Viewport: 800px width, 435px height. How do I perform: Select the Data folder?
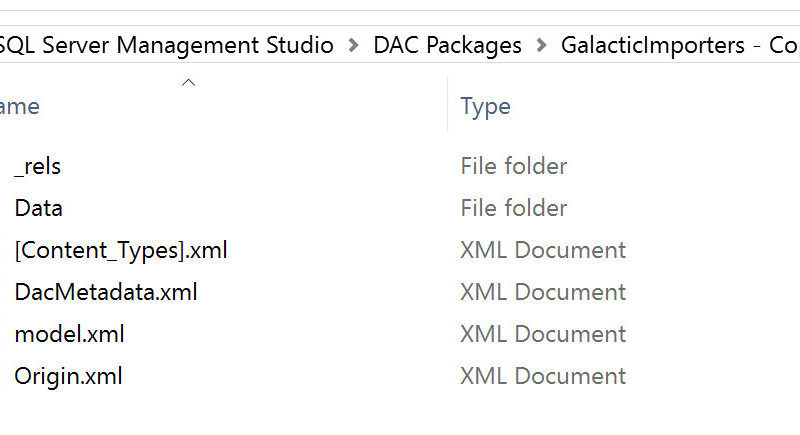[x=39, y=208]
